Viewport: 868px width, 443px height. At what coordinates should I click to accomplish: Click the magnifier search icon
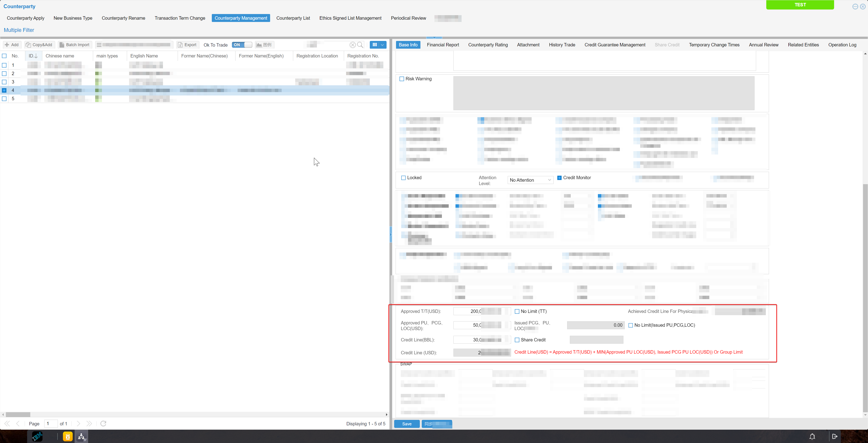[x=360, y=45]
